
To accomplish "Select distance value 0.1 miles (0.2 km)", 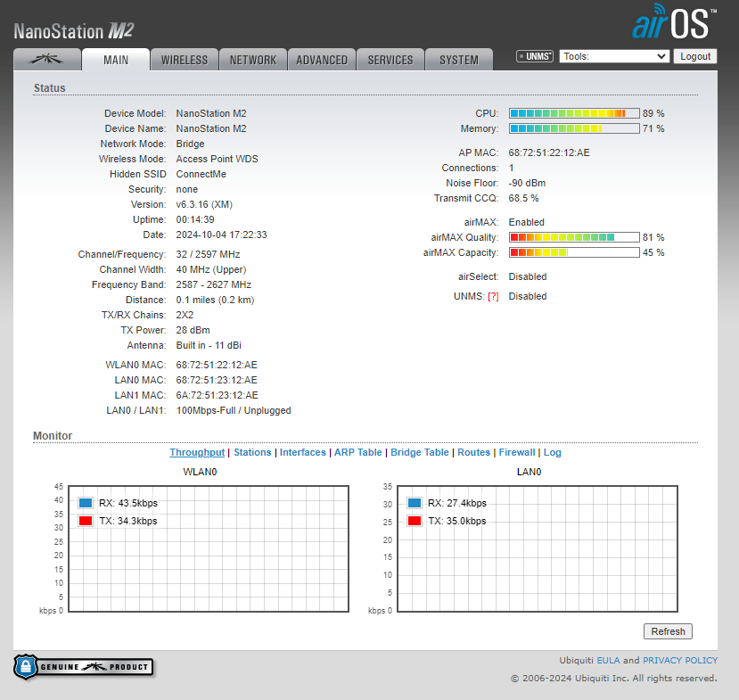I will click(x=215, y=300).
